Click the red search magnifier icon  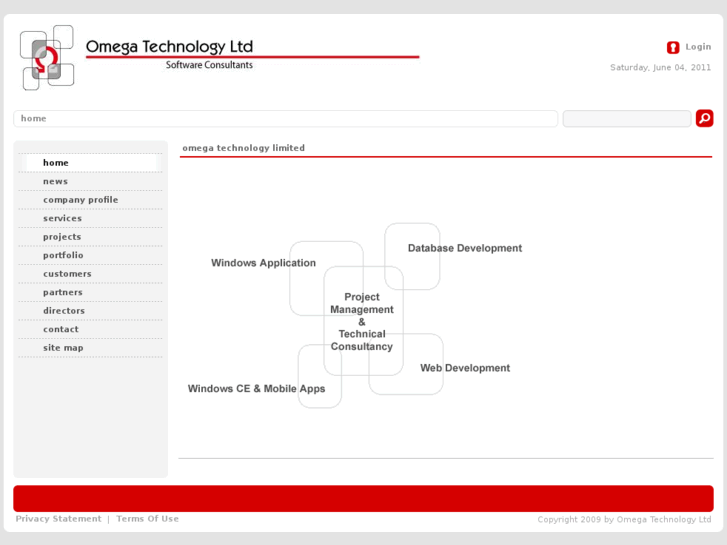(704, 118)
